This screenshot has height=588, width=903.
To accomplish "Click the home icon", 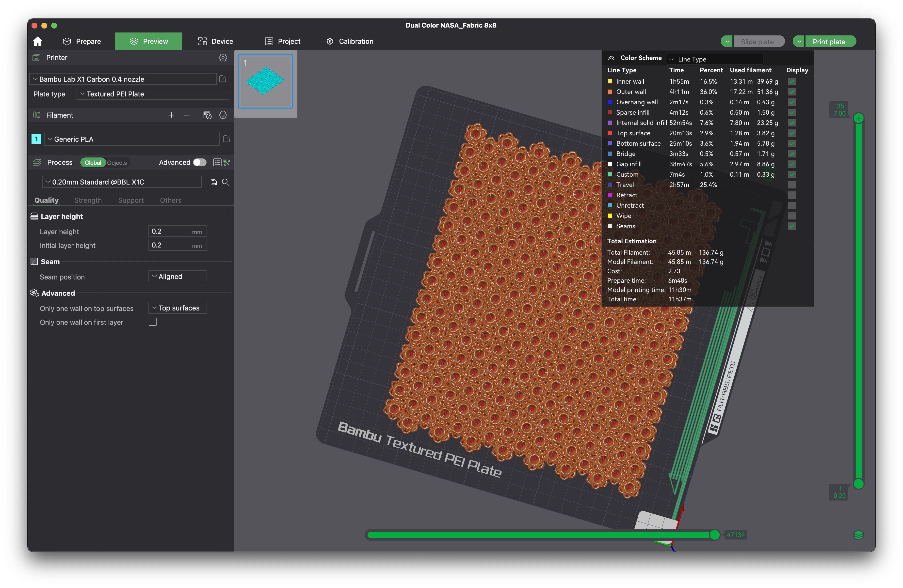I will 38,41.
